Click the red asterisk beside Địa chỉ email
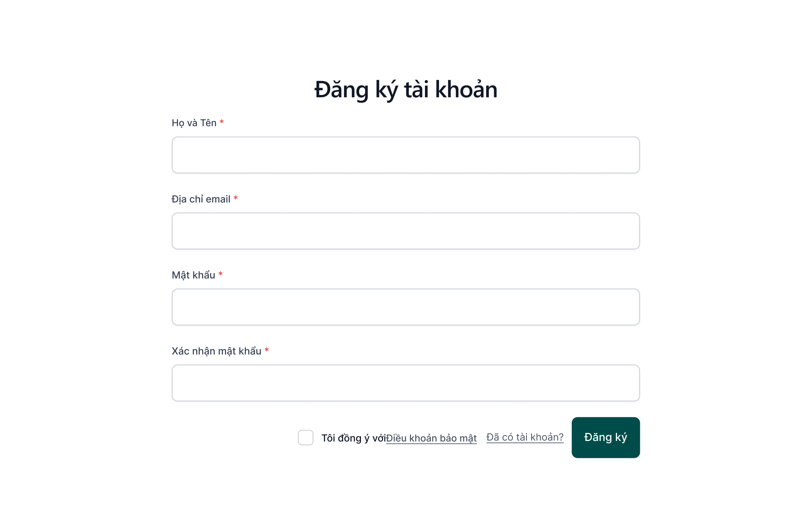Image resolution: width=812 pixels, height=505 pixels. tap(236, 198)
